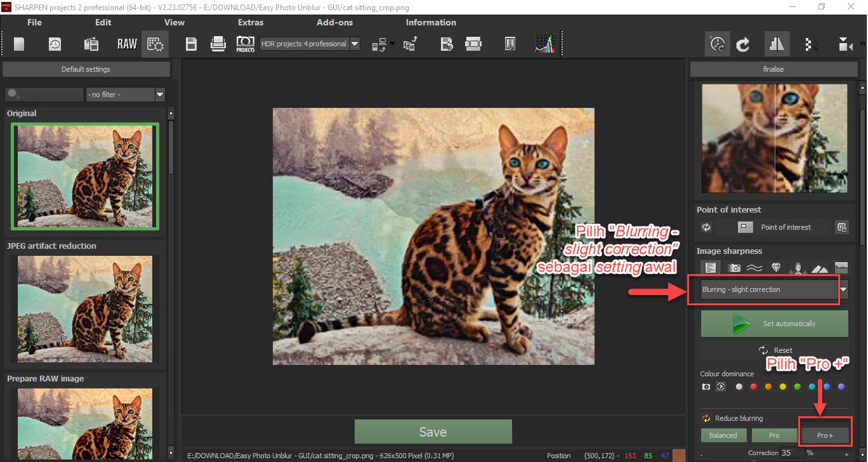Image resolution: width=868 pixels, height=462 pixels.
Task: Click the Reset button
Action: [x=774, y=350]
